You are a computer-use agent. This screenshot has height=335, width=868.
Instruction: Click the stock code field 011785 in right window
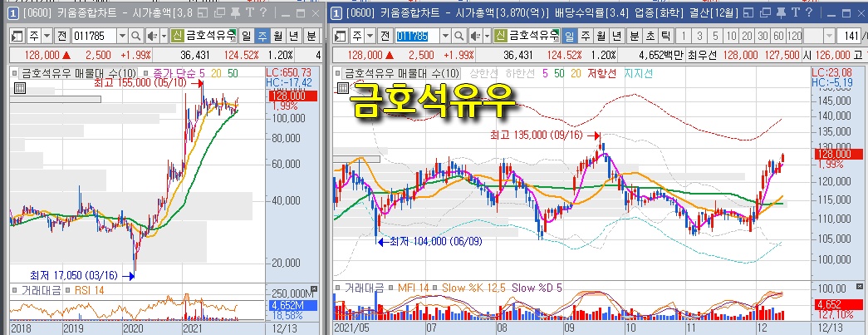tap(418, 37)
